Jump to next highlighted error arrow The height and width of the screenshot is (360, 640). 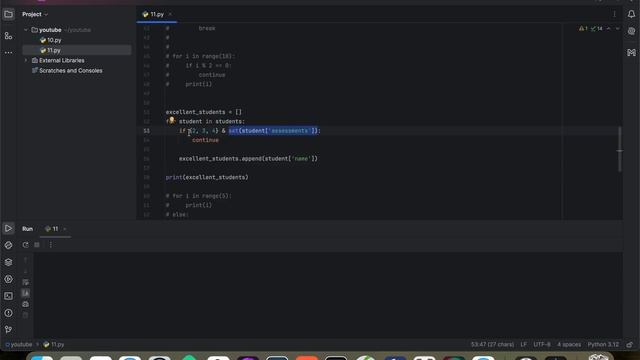pos(617,29)
